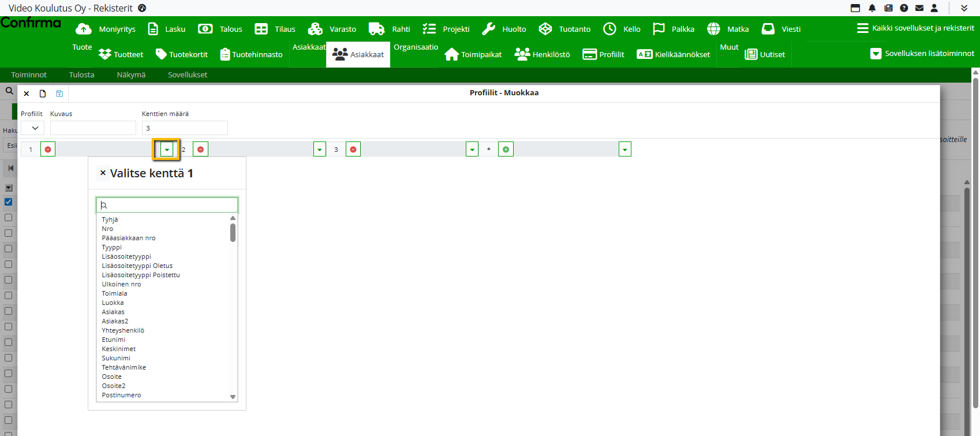Choose Postinumero in the field list
This screenshot has height=436, width=980.
[x=121, y=395]
